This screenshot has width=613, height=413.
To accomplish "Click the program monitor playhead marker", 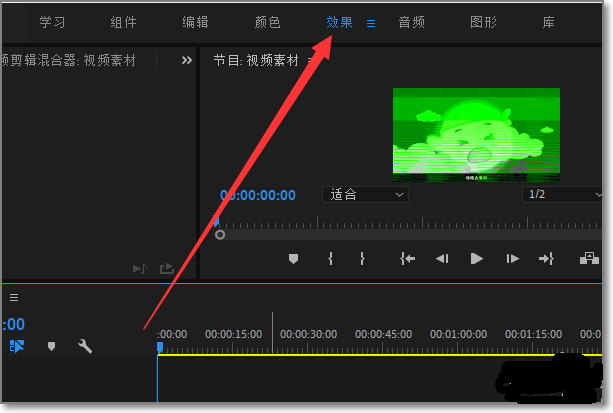I will point(216,221).
